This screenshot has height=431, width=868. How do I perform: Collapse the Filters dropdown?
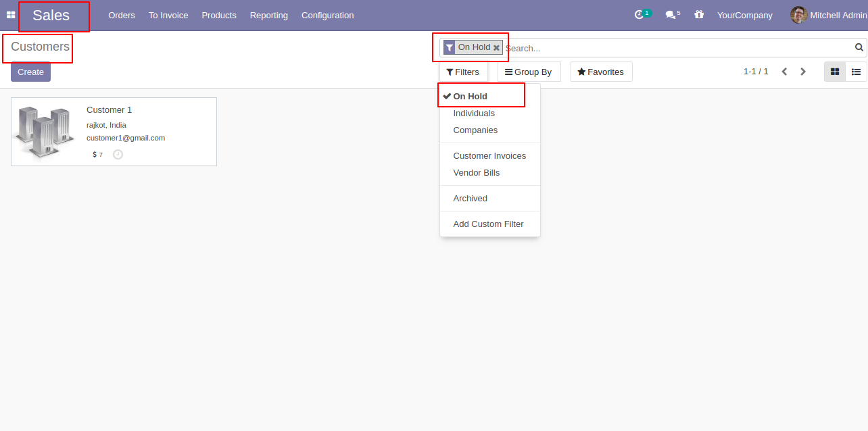(x=463, y=72)
